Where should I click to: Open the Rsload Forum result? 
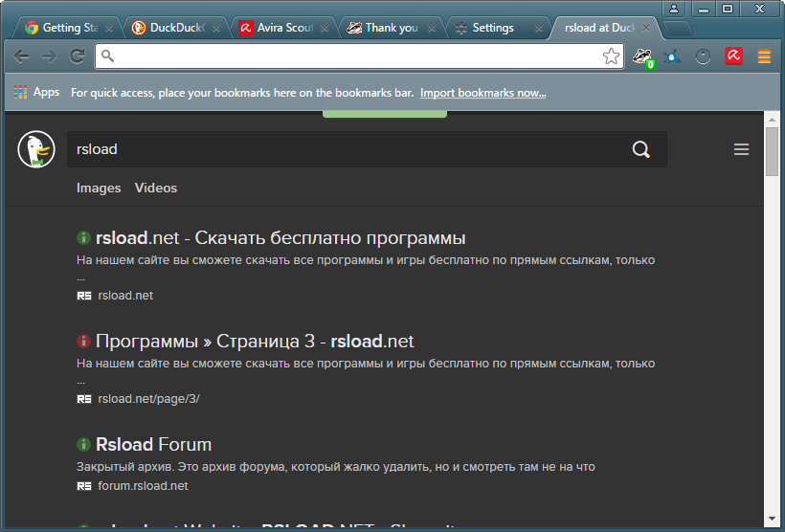154,444
